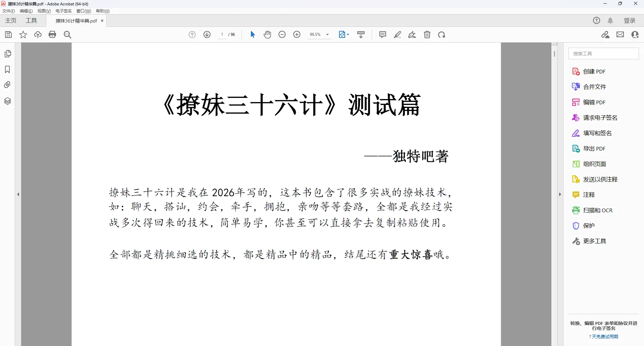Open the bookmarks panel
Viewport: 644px width, 346px height.
(x=8, y=69)
